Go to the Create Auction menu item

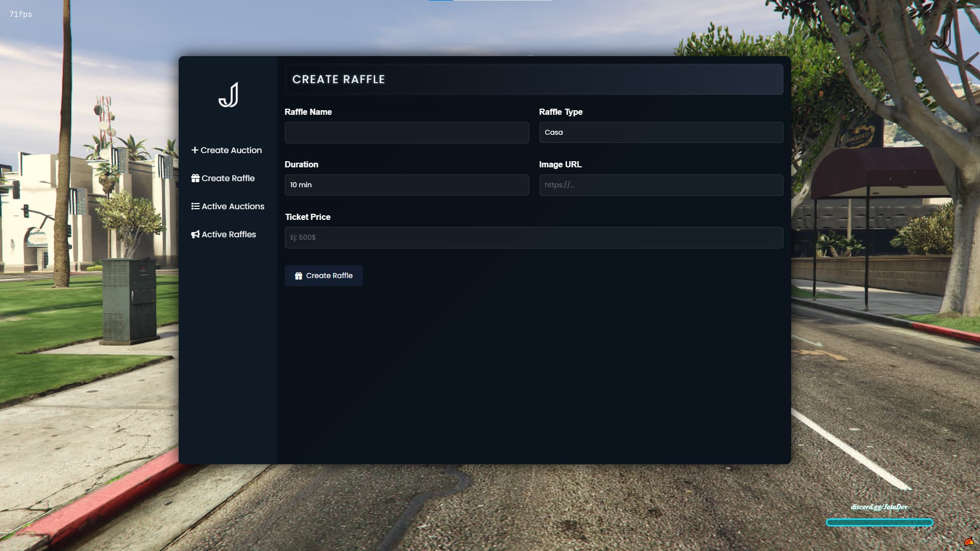(x=231, y=150)
